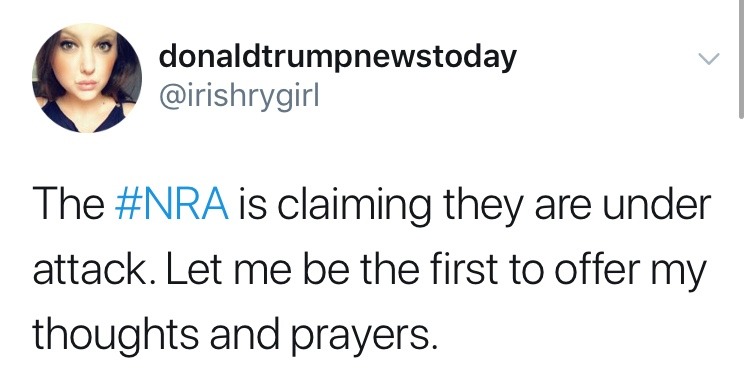Click the opening word "The" of tweet
The width and height of the screenshot is (750, 380).
(69, 204)
